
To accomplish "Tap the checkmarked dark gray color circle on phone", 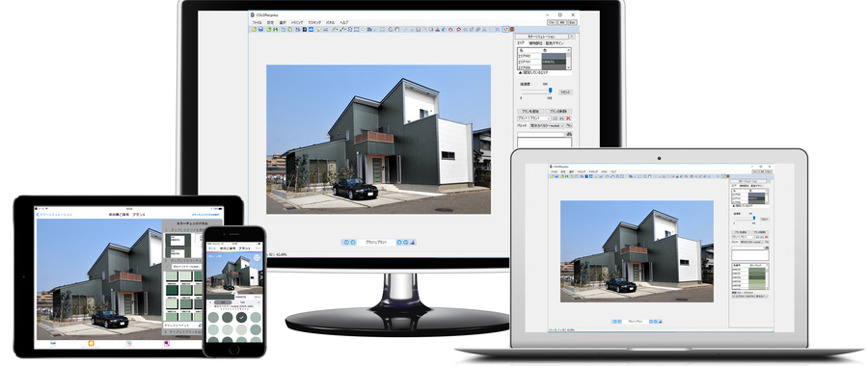I will click(241, 317).
